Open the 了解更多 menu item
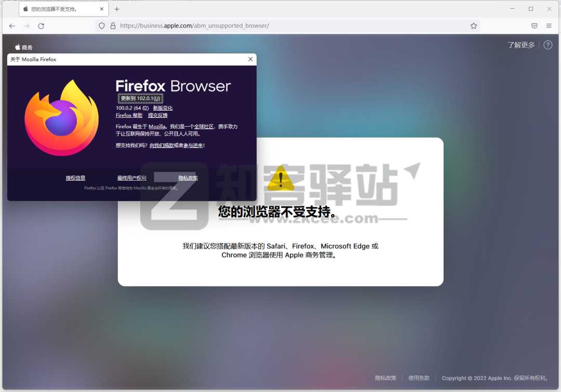This screenshot has width=561, height=392. (521, 45)
